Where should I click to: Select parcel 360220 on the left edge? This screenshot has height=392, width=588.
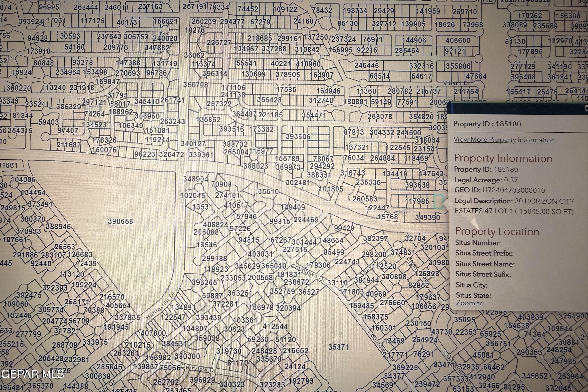tap(18, 88)
